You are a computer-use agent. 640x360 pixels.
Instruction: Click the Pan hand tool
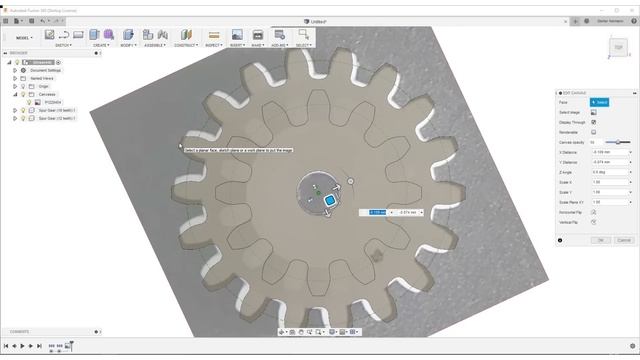pyautogui.click(x=301, y=332)
